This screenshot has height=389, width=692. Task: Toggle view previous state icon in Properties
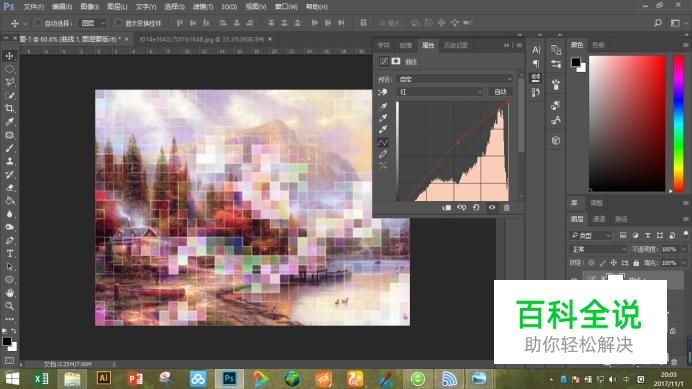462,207
